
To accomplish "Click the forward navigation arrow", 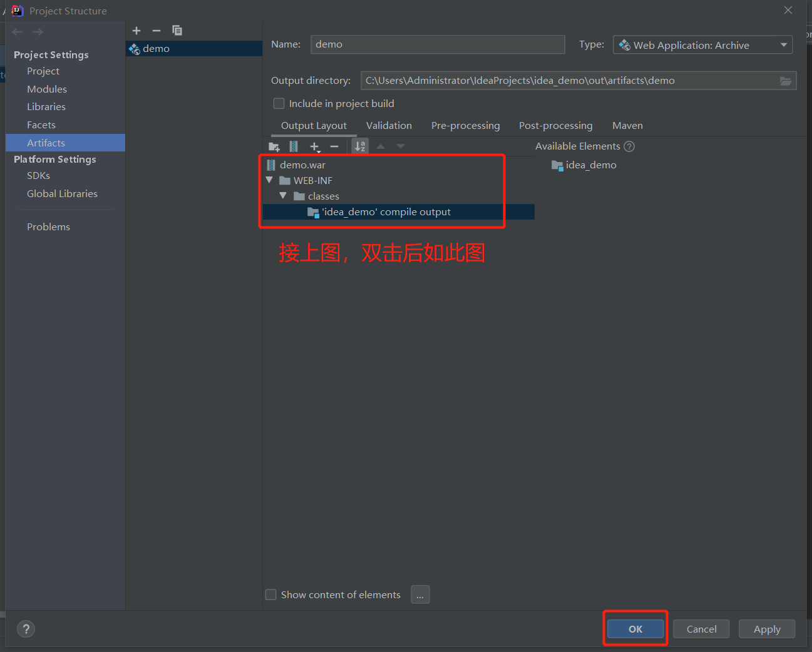I will [x=38, y=32].
